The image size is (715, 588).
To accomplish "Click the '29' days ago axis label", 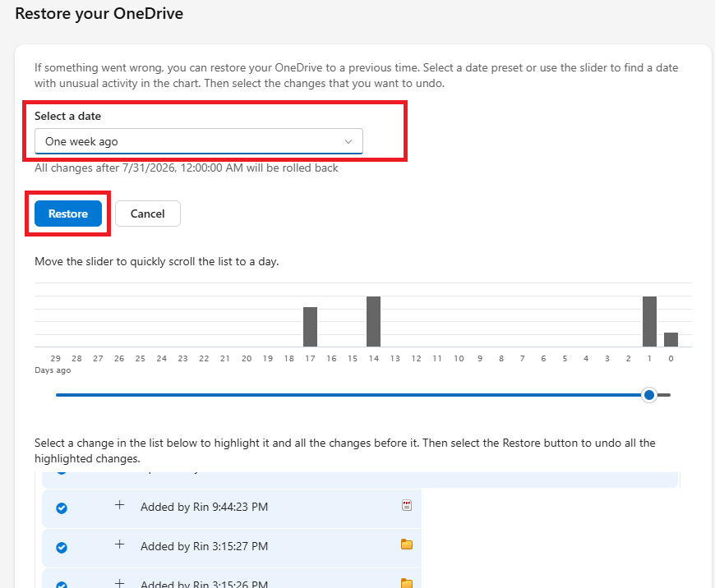I will [x=56, y=359].
